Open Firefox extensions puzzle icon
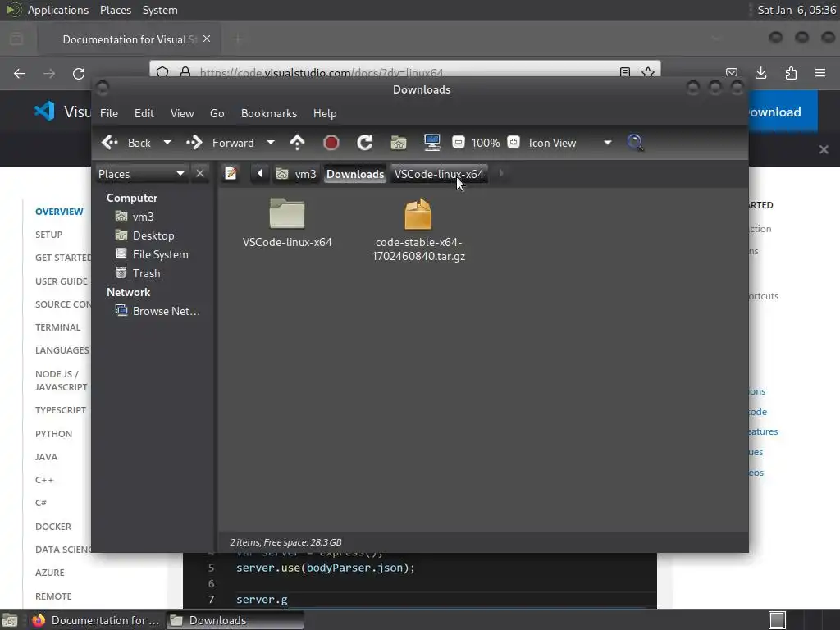Screen dimensions: 840x630 pyautogui.click(x=791, y=73)
